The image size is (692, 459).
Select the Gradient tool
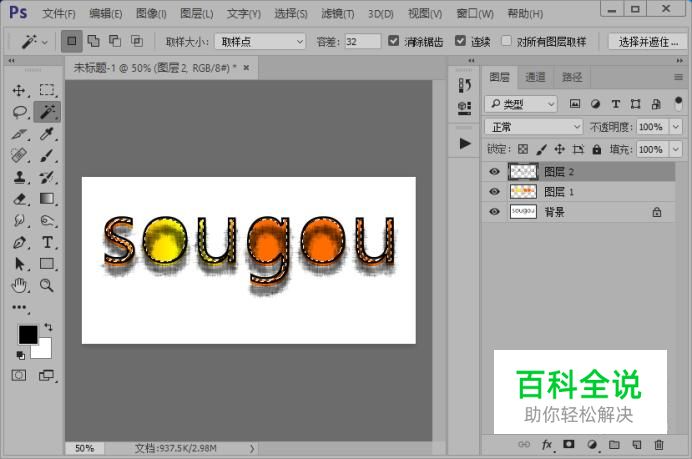47,199
